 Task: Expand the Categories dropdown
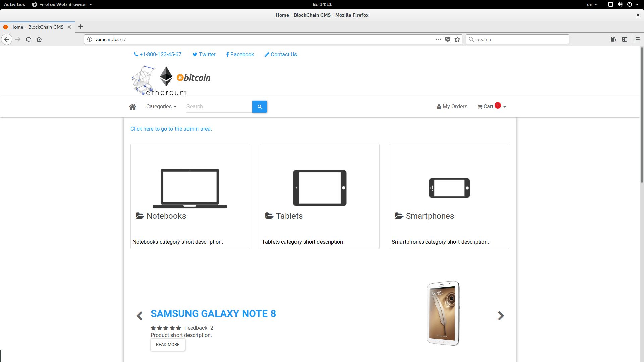tap(161, 107)
